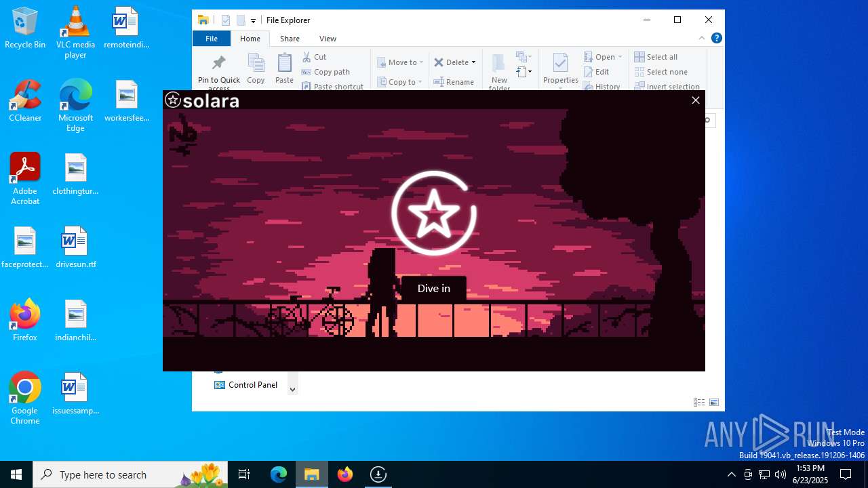This screenshot has height=488, width=868.
Task: Open the Recycle Bin desktop icon
Action: point(25,28)
